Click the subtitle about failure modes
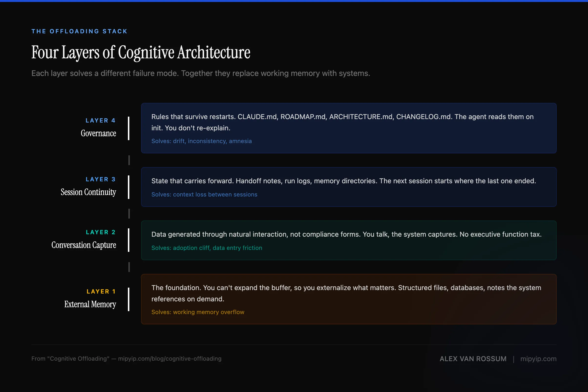The image size is (588, 392). coord(200,73)
